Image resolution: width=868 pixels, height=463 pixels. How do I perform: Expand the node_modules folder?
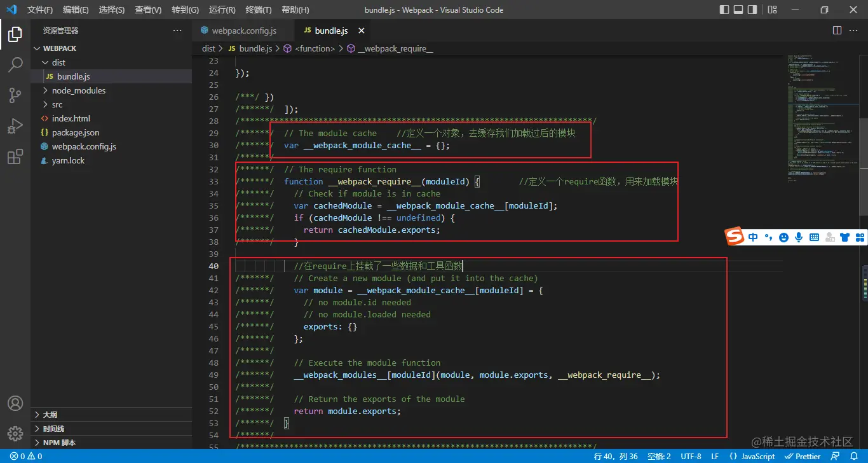[78, 90]
